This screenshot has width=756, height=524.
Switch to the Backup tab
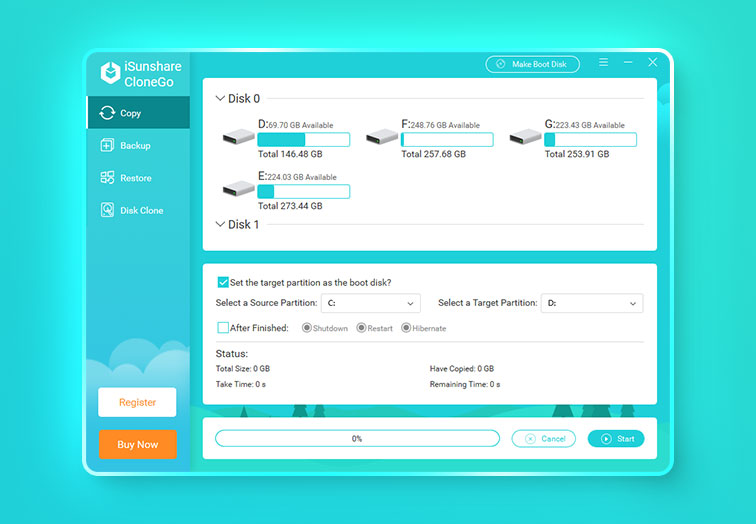(x=138, y=145)
